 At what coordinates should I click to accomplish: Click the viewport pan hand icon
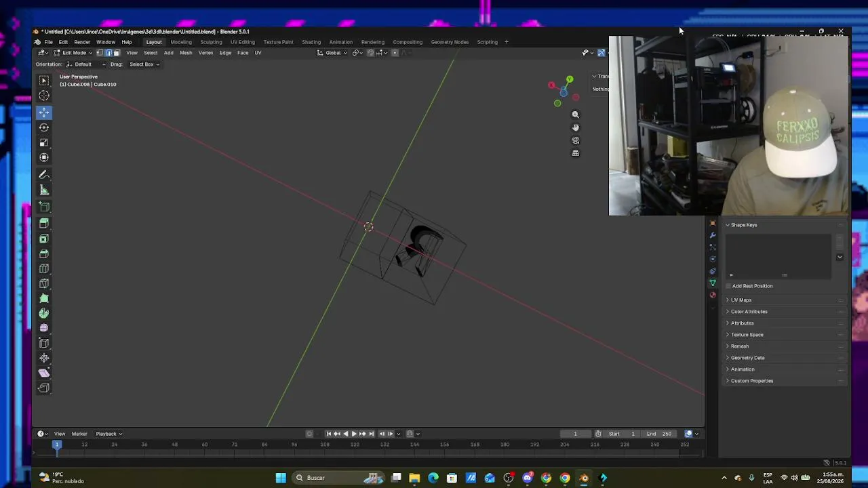(576, 127)
